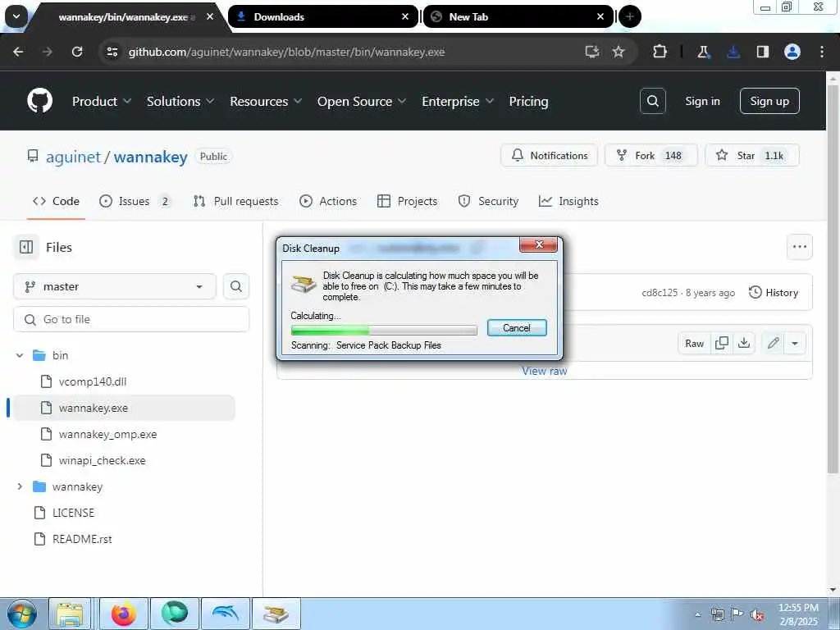The image size is (840, 630).
Task: Download raw file icon button
Action: [x=744, y=344]
